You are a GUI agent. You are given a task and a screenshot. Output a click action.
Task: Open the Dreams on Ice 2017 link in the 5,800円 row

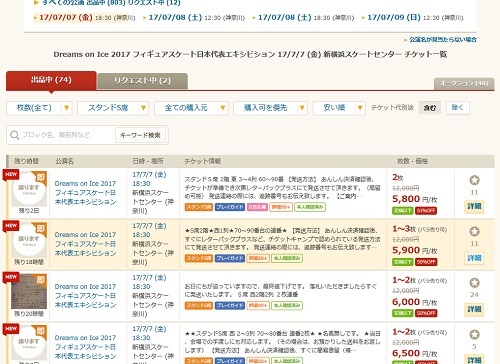(85, 193)
